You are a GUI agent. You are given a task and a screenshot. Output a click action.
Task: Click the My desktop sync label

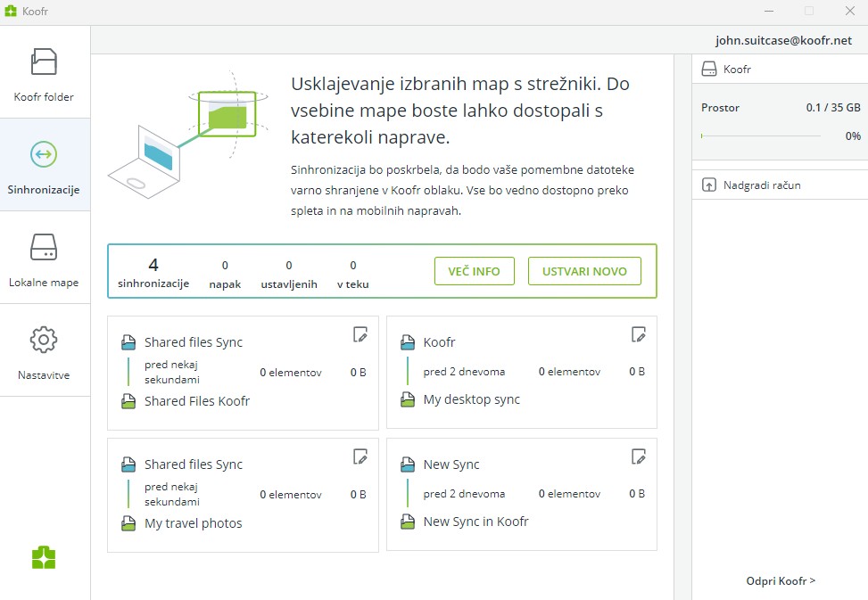pyautogui.click(x=472, y=399)
